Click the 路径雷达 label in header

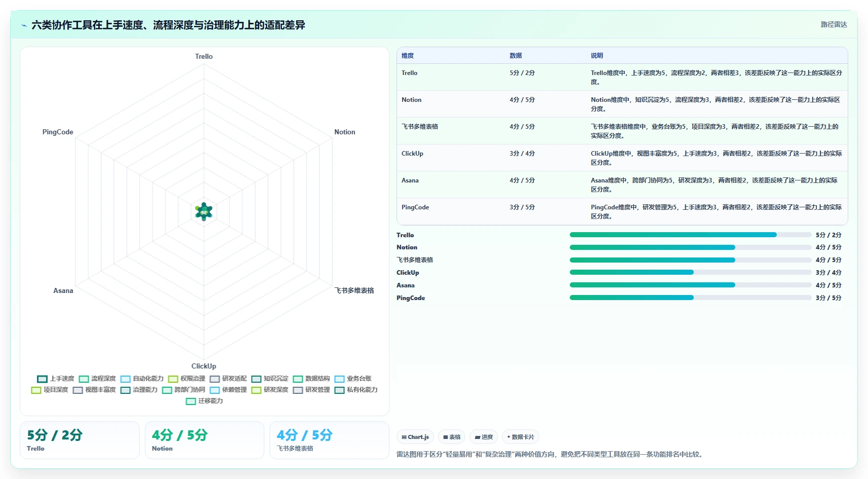click(834, 24)
